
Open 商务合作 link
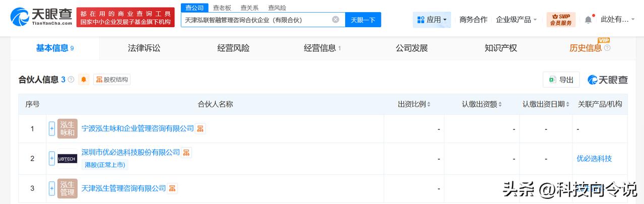[473, 20]
